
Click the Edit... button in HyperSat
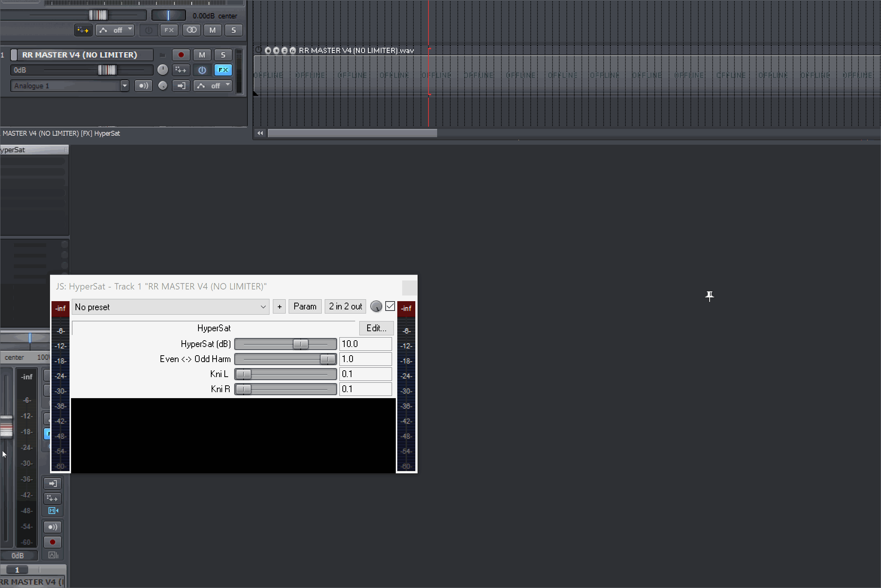(x=376, y=328)
